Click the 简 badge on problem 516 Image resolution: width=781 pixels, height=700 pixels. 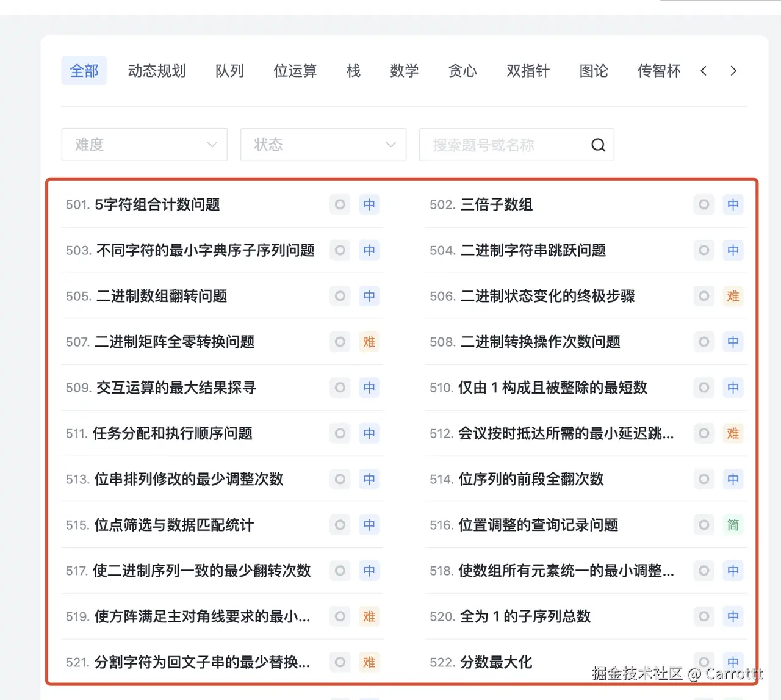[733, 525]
